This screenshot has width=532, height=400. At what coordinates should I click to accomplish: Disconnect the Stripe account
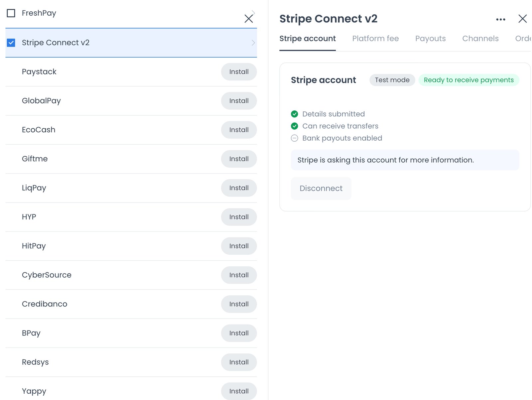(x=321, y=189)
